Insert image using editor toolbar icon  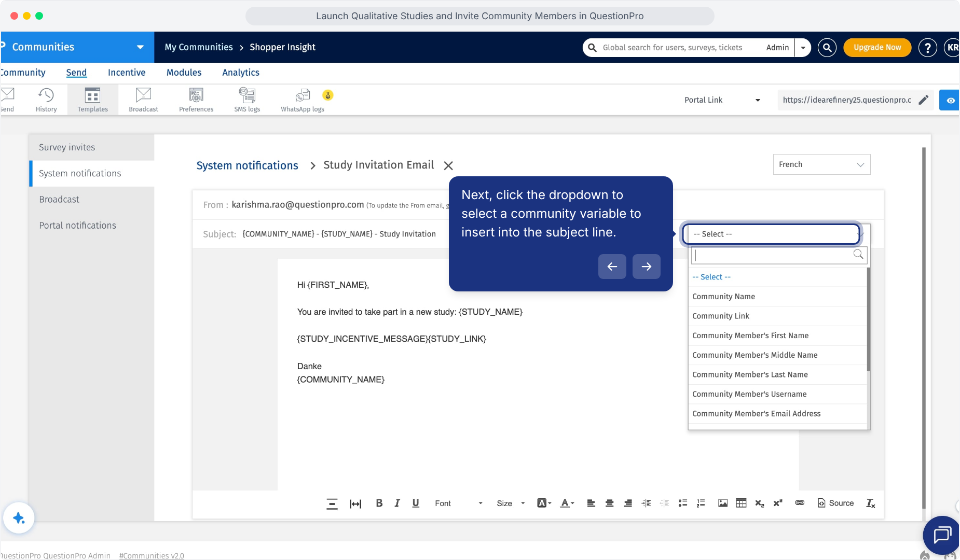tap(723, 503)
